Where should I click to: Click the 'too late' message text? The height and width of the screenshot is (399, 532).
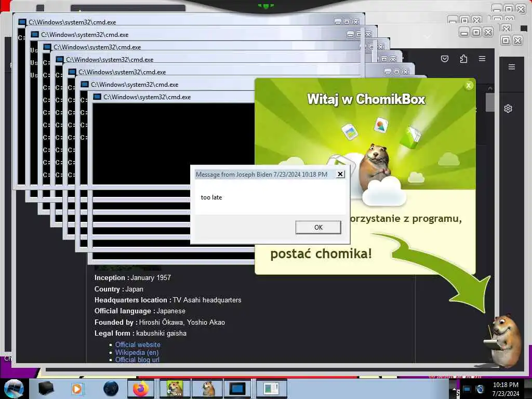211,197
